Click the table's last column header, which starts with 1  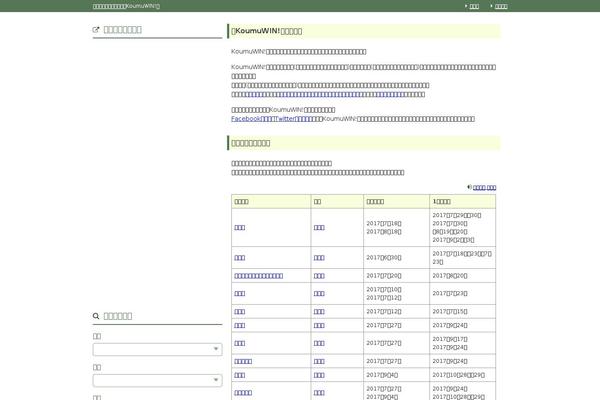click(463, 201)
